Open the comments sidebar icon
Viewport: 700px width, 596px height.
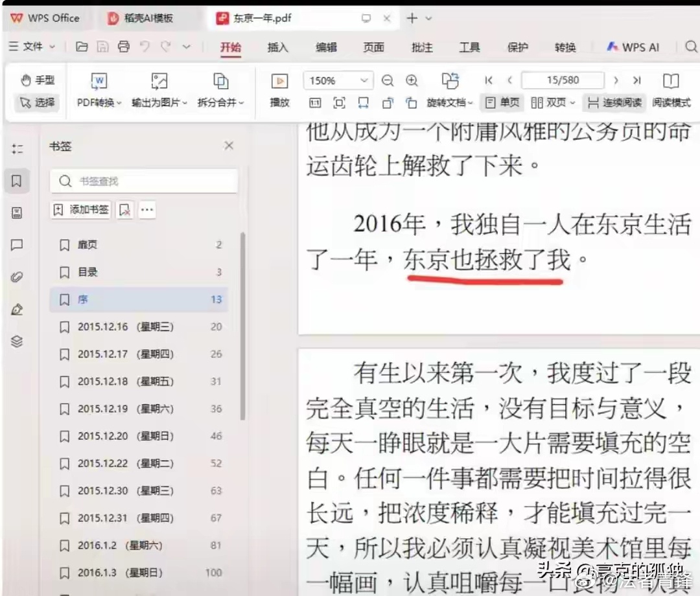point(17,245)
